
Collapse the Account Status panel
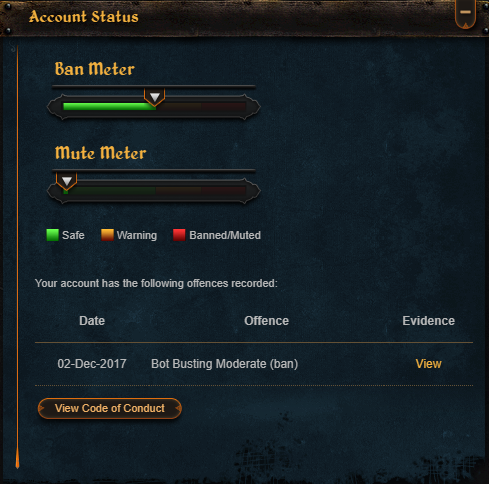[465, 13]
